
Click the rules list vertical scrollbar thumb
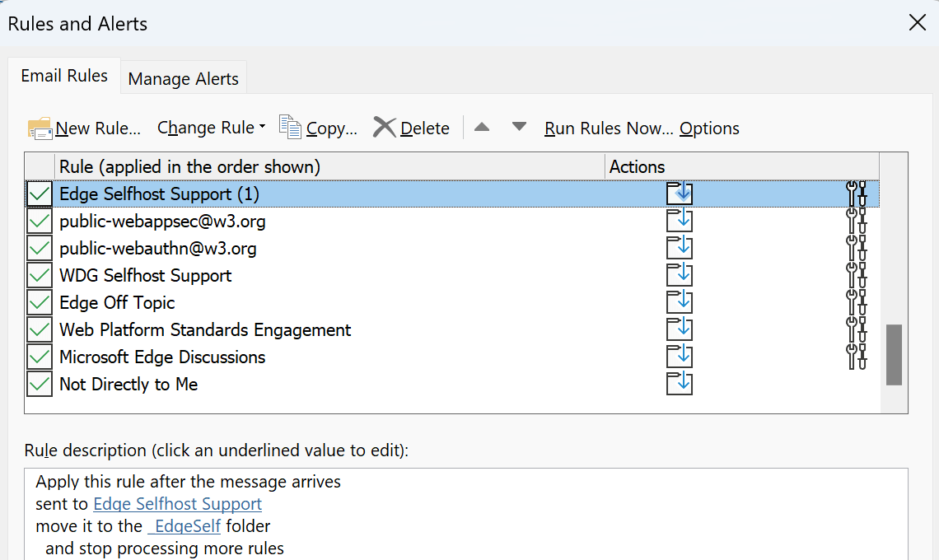894,355
